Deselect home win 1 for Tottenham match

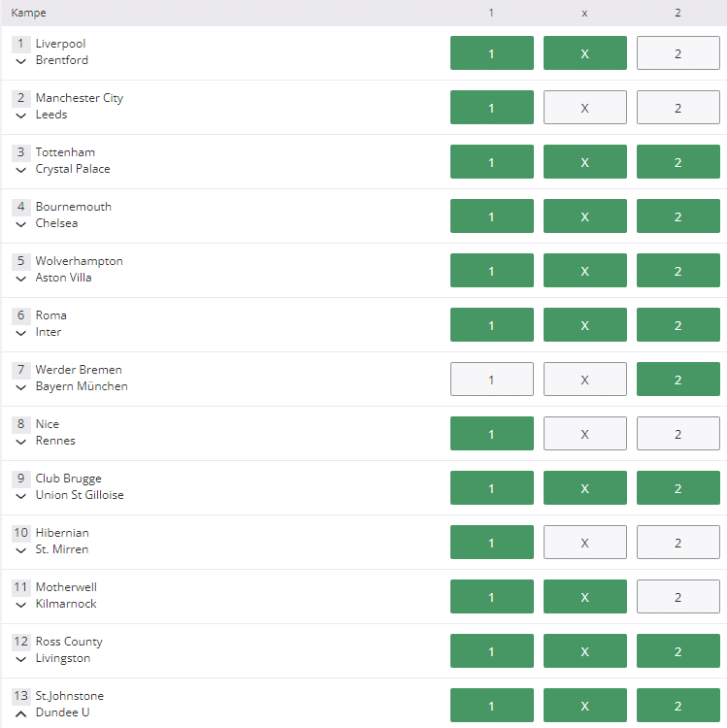(492, 161)
